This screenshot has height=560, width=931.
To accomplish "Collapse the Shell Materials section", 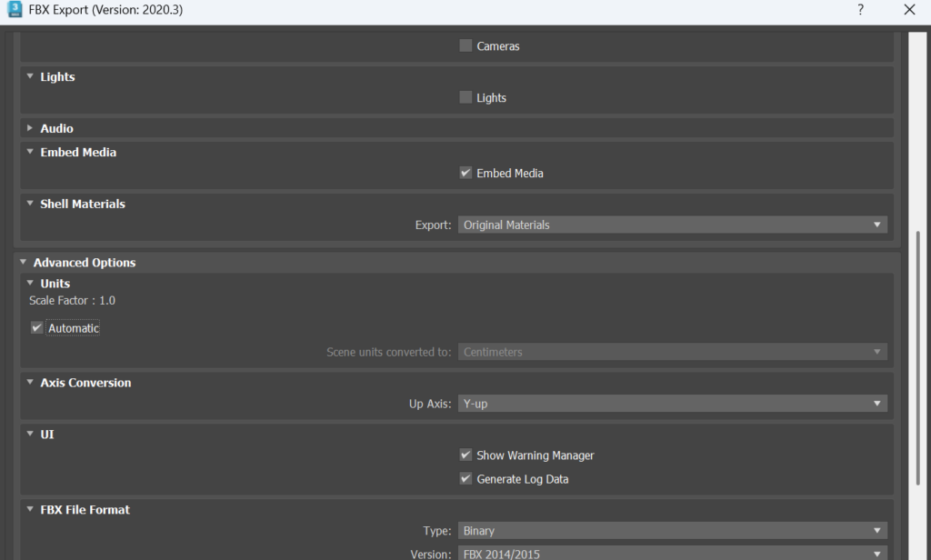I will point(30,204).
